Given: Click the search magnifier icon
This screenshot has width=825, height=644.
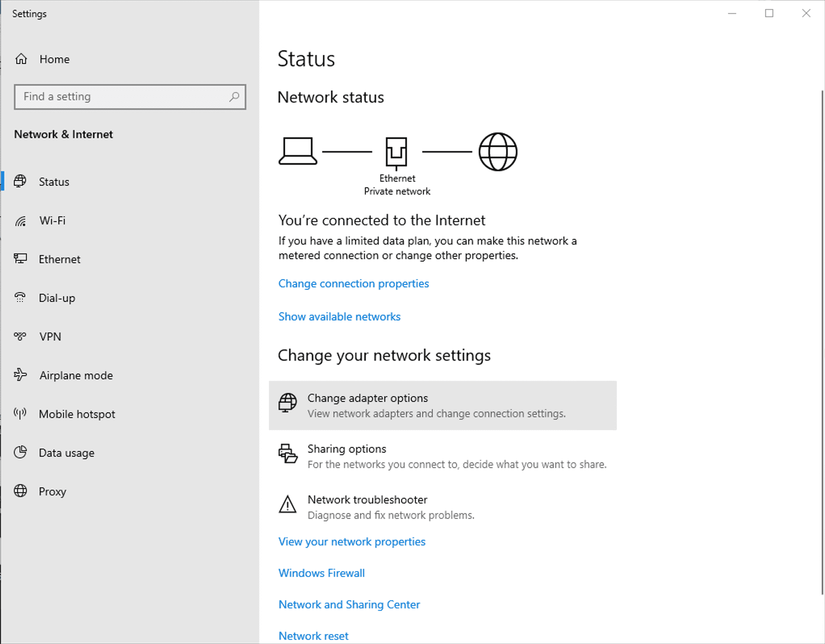Looking at the screenshot, I should (234, 97).
